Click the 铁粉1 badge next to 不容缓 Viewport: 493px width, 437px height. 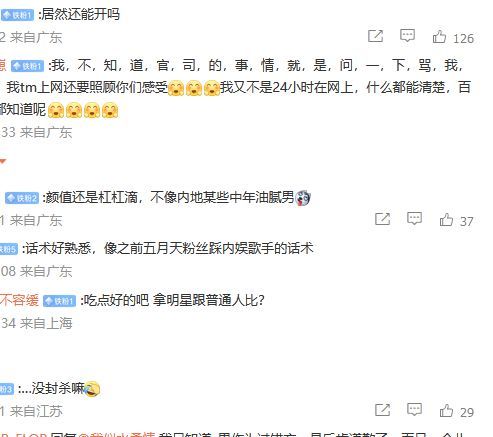(x=60, y=301)
